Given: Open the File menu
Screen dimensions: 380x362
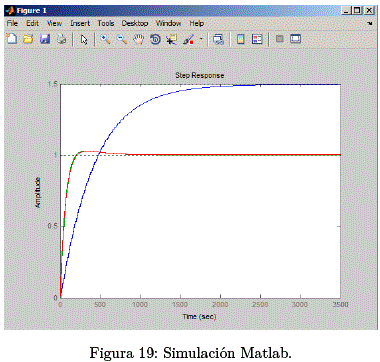Looking at the screenshot, I should [x=12, y=23].
